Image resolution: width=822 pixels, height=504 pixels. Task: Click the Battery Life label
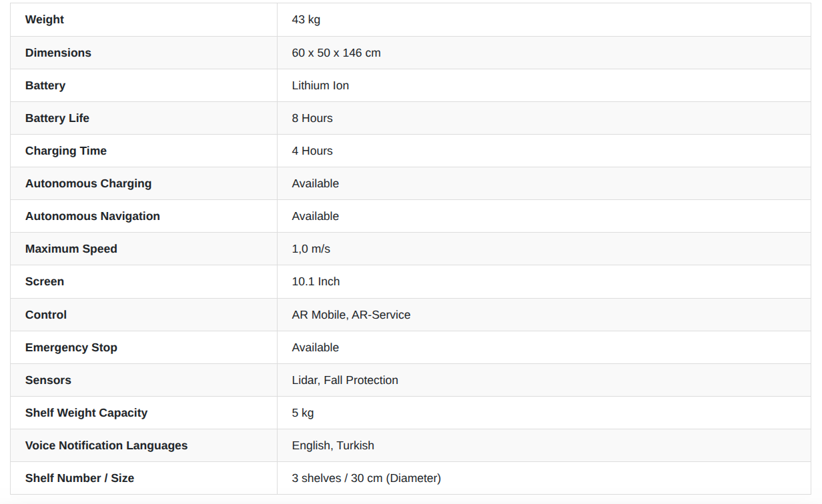[x=57, y=118]
